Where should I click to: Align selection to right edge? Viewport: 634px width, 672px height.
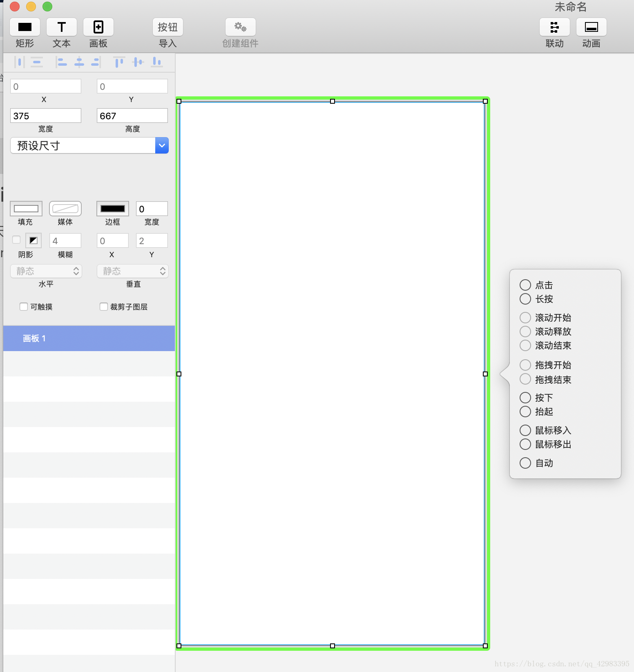(96, 62)
